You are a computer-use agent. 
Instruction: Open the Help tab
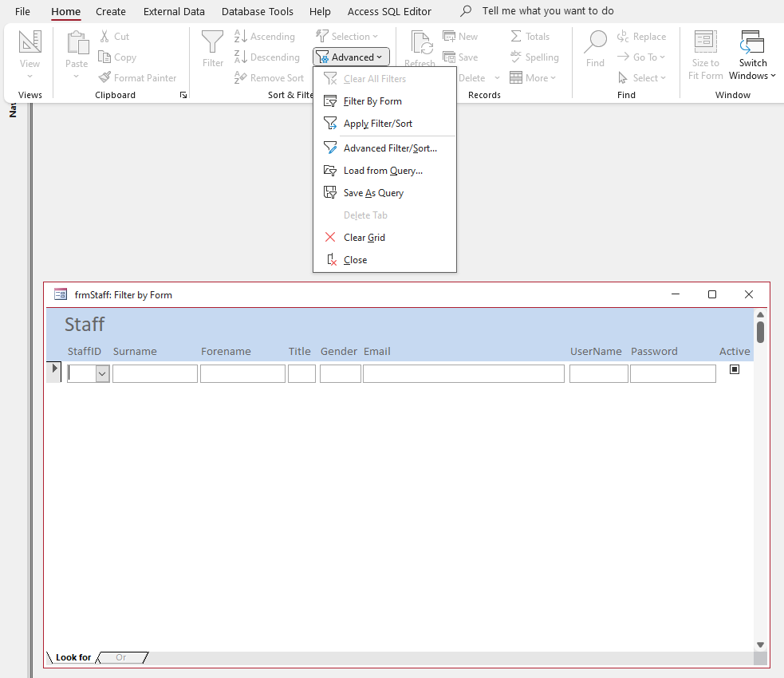(x=320, y=11)
